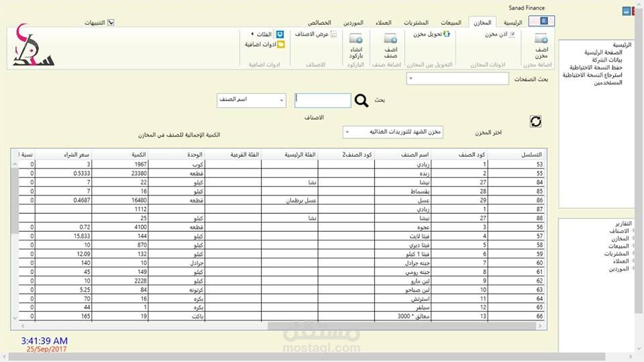This screenshot has height=362, width=644.
Task: Click معالق * 3000 item cell
Action: (402, 316)
